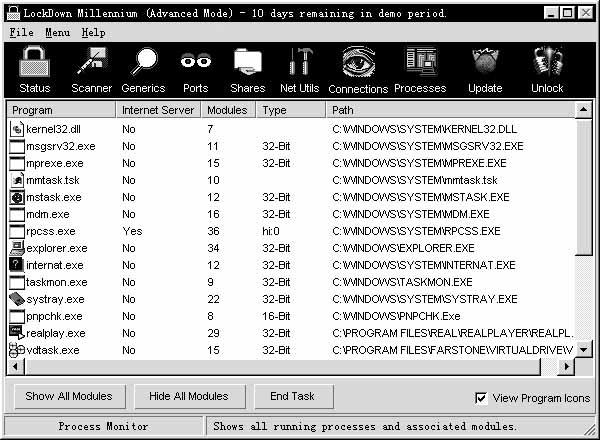Select the mstask.exe process name
Screen dimensions: 600x440
(x=54, y=197)
